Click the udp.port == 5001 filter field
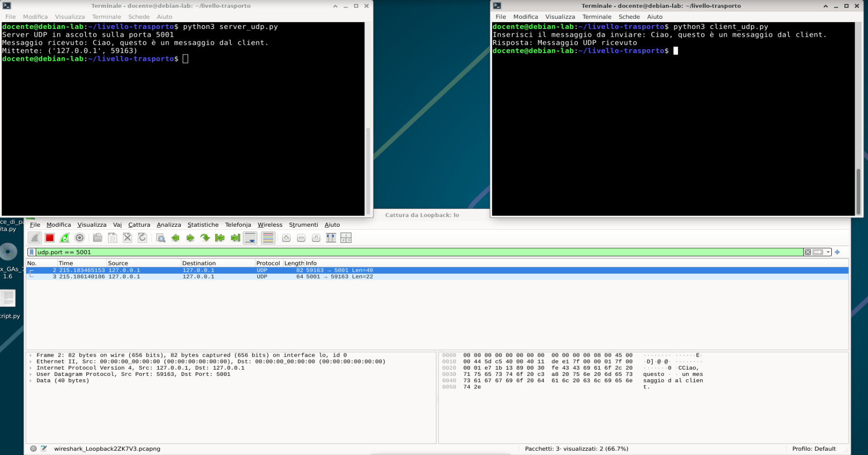Image resolution: width=868 pixels, height=455 pixels. (419, 252)
